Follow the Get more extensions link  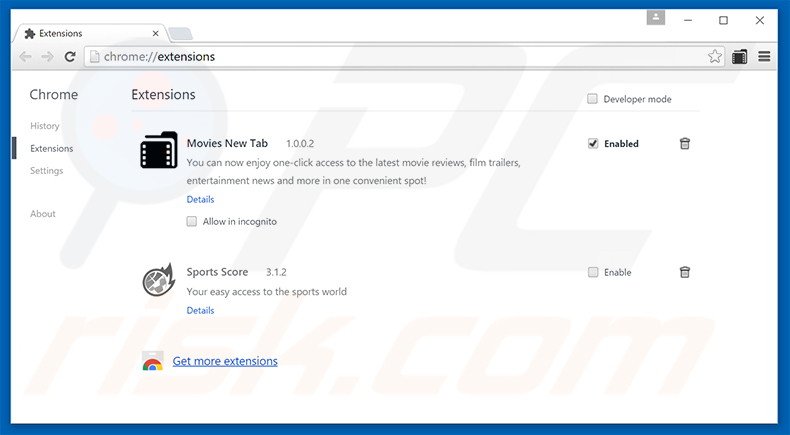[x=225, y=361]
